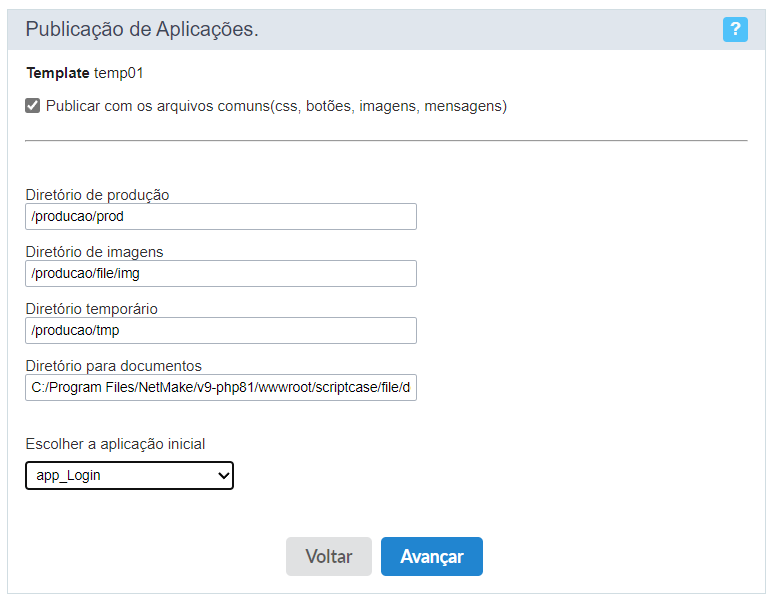Image resolution: width=773 pixels, height=608 pixels.
Task: Click the Publicar com os arquivos comuns label
Action: 276,106
